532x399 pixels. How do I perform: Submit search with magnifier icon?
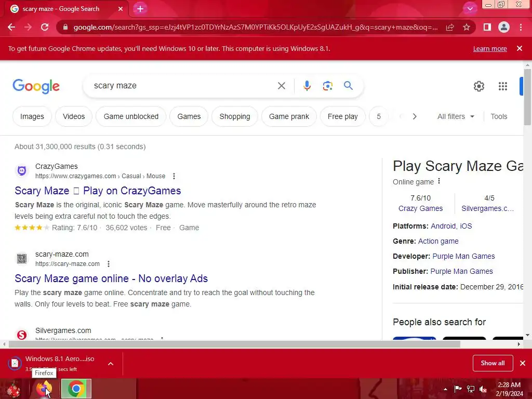click(x=349, y=86)
